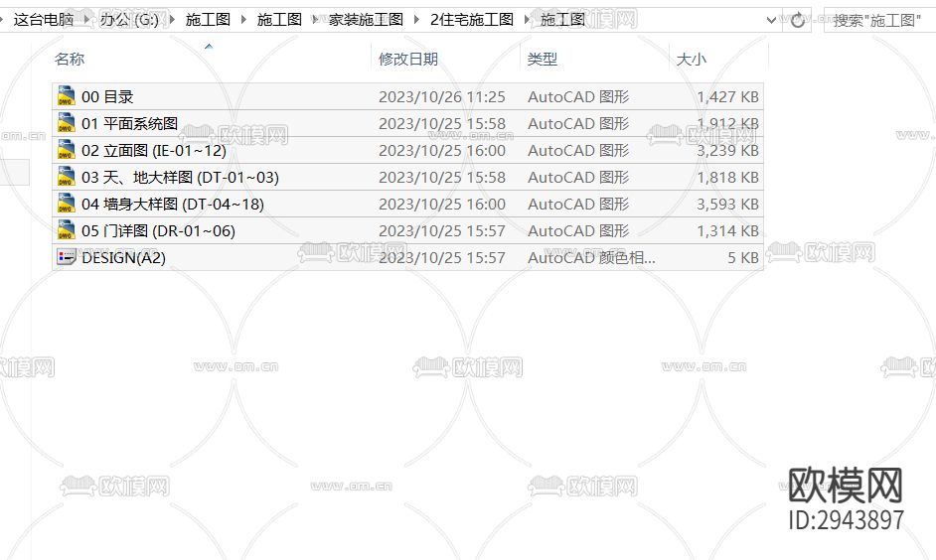Click the size value 1,818 KB
The height and width of the screenshot is (560, 936).
coord(727,177)
